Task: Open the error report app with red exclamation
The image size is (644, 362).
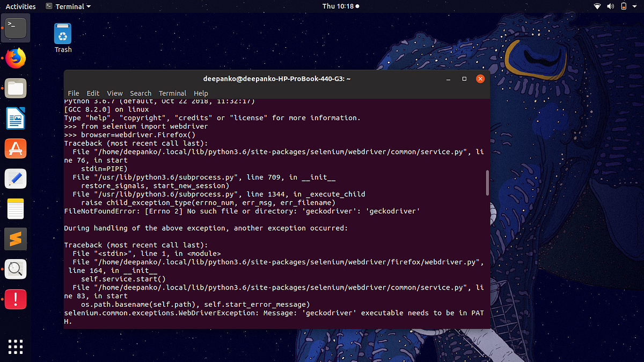Action: (x=15, y=299)
